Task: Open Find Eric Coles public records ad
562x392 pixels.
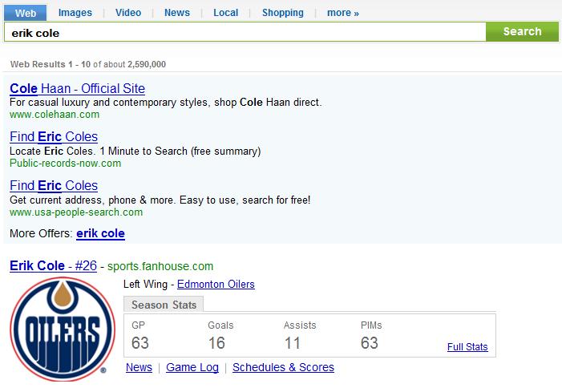Action: 54,137
